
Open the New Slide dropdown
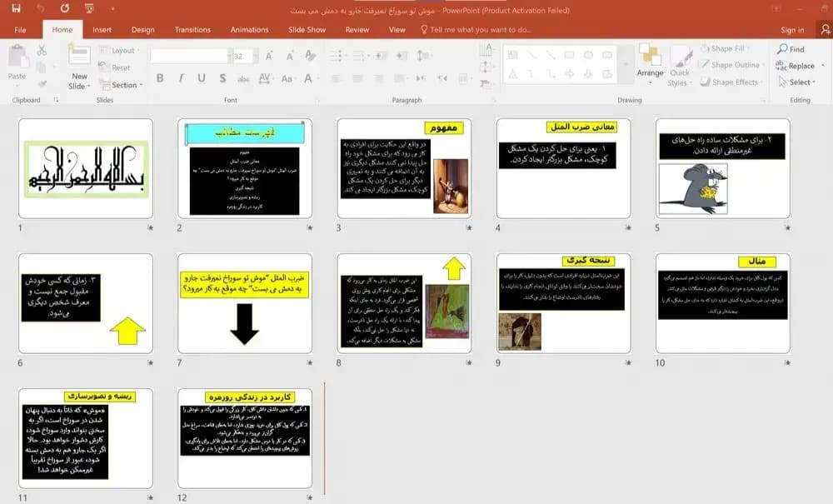pyautogui.click(x=79, y=81)
